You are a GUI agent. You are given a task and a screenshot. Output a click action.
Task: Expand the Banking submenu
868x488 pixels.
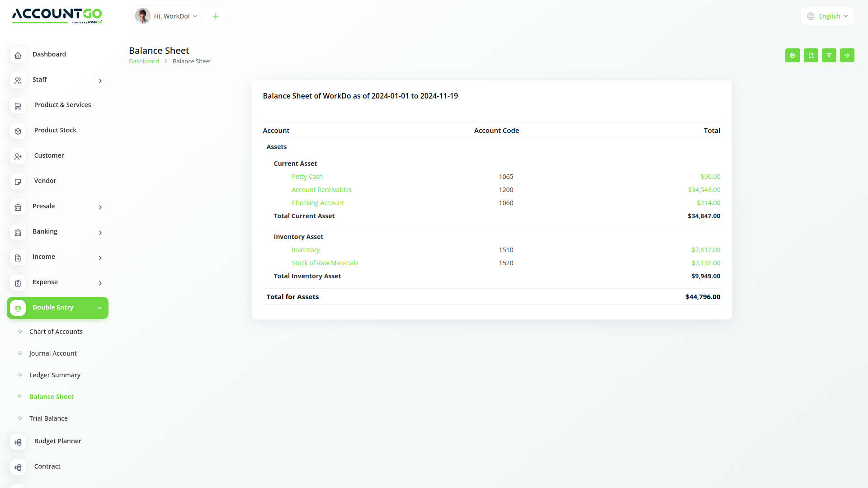100,233
